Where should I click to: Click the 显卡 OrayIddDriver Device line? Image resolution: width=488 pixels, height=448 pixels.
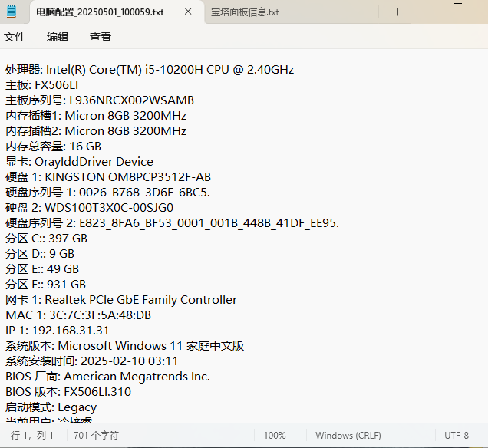tap(79, 162)
